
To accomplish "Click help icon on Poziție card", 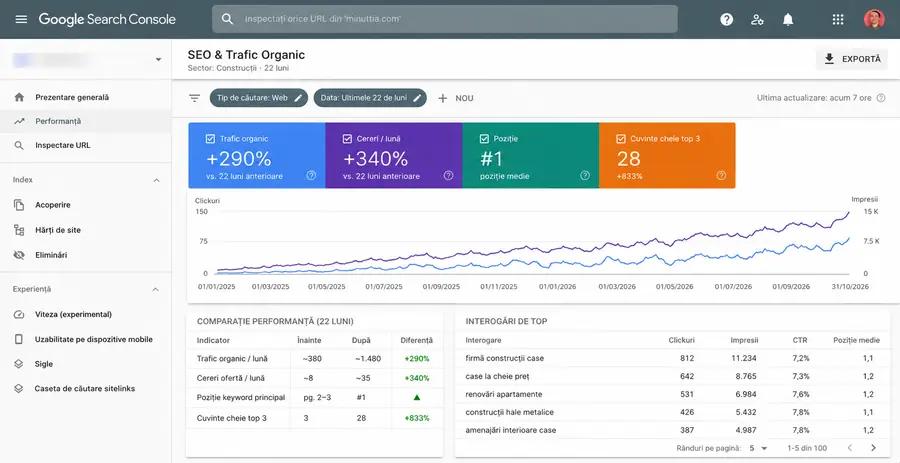I will pos(585,176).
